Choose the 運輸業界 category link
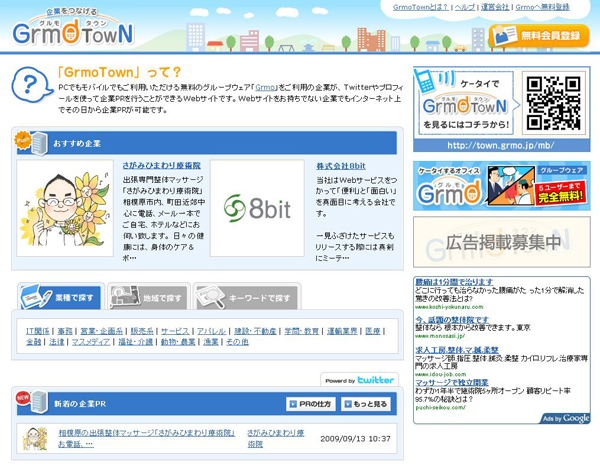The height and width of the screenshot is (465, 600). point(342,331)
